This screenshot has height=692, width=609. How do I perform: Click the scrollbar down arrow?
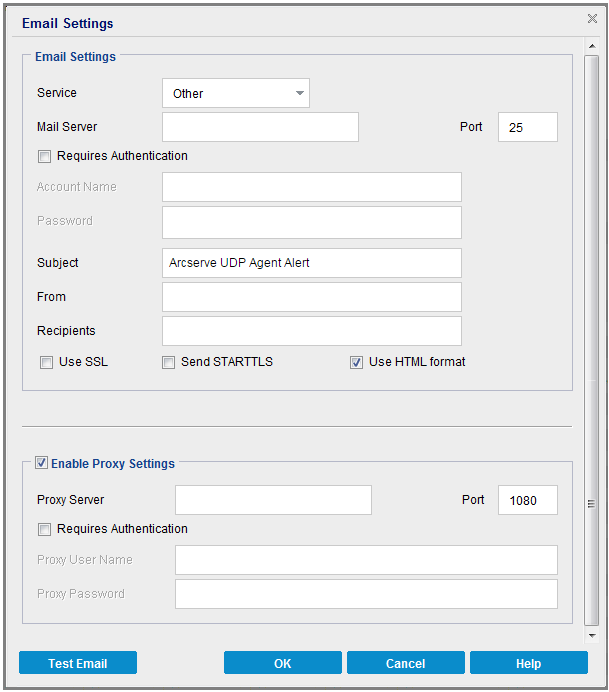click(592, 635)
